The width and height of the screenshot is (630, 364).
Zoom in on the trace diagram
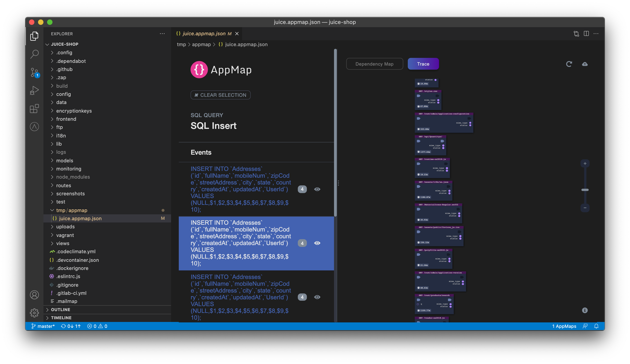point(585,164)
